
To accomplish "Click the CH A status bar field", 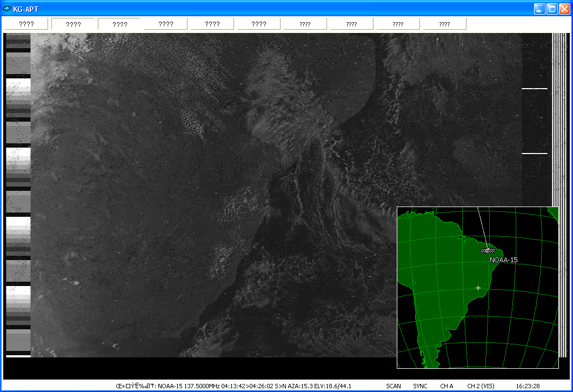I will [447, 386].
